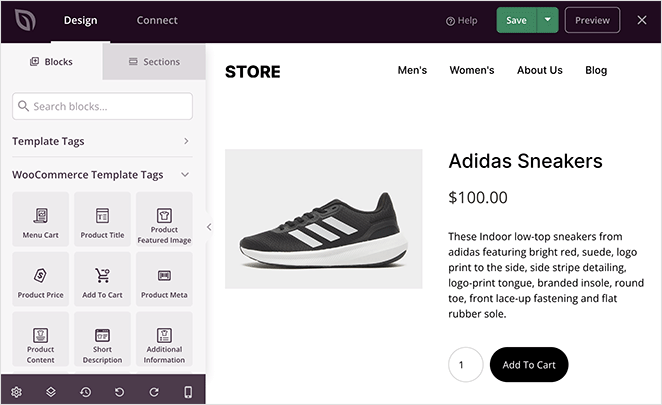
Task: Add the Additional Information block
Action: pos(164,339)
